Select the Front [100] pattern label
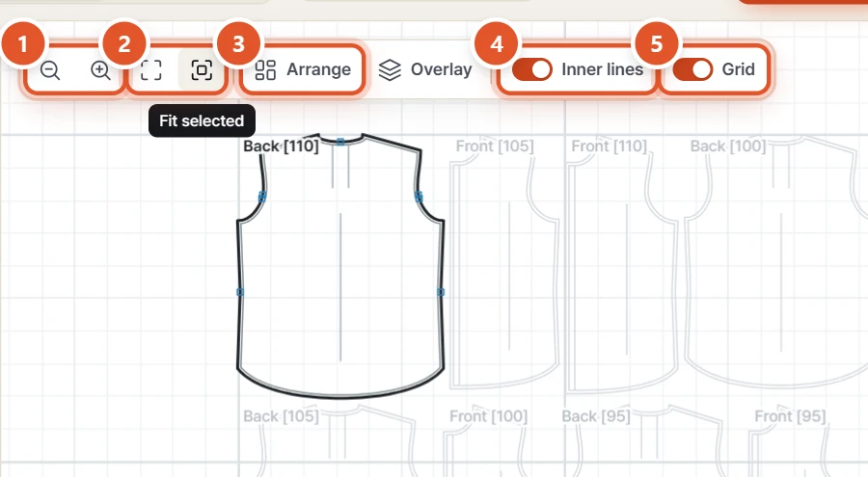The image size is (868, 477). click(488, 416)
